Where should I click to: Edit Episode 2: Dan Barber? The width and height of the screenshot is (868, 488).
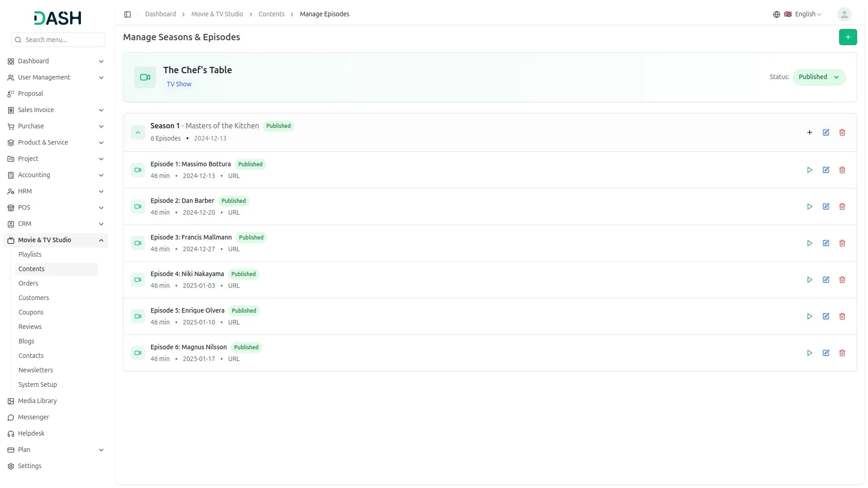(x=826, y=206)
